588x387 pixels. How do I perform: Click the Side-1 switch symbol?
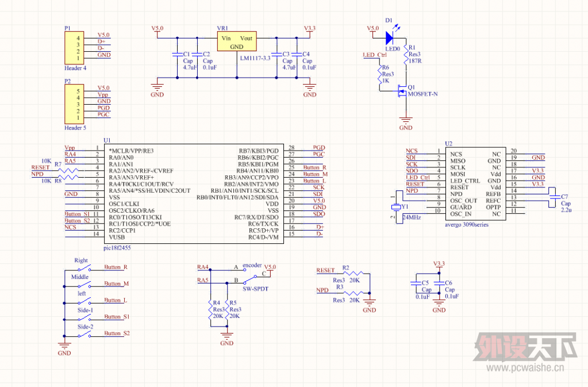coord(84,317)
